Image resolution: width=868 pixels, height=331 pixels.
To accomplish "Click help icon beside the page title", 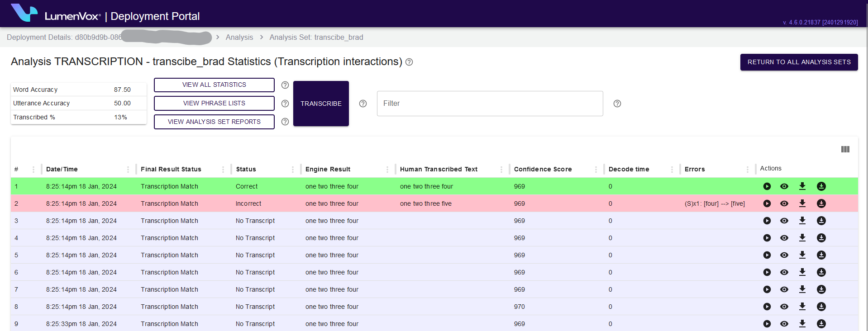I will tap(409, 62).
